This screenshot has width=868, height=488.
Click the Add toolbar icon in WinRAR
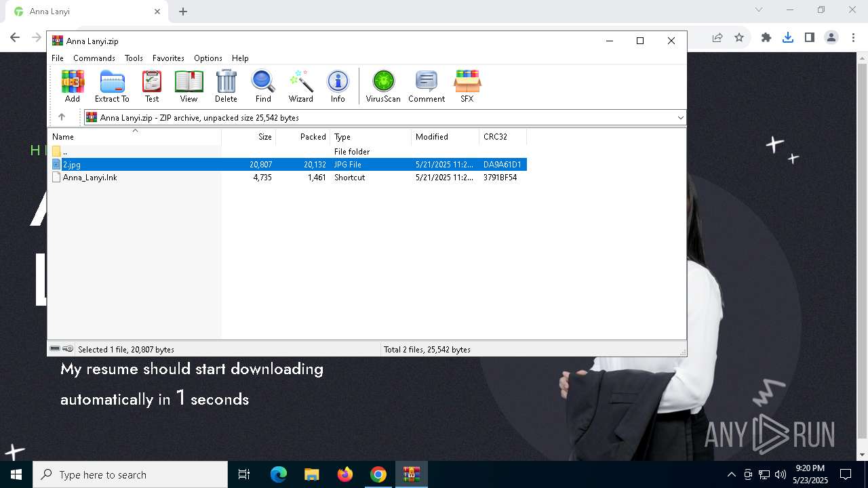73,86
